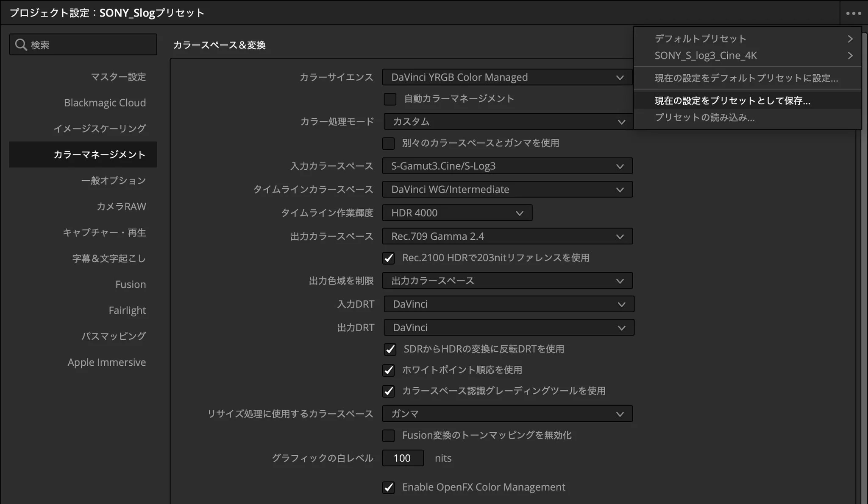Go to イメージスケーリング section
This screenshot has width=868, height=504.
(83, 129)
